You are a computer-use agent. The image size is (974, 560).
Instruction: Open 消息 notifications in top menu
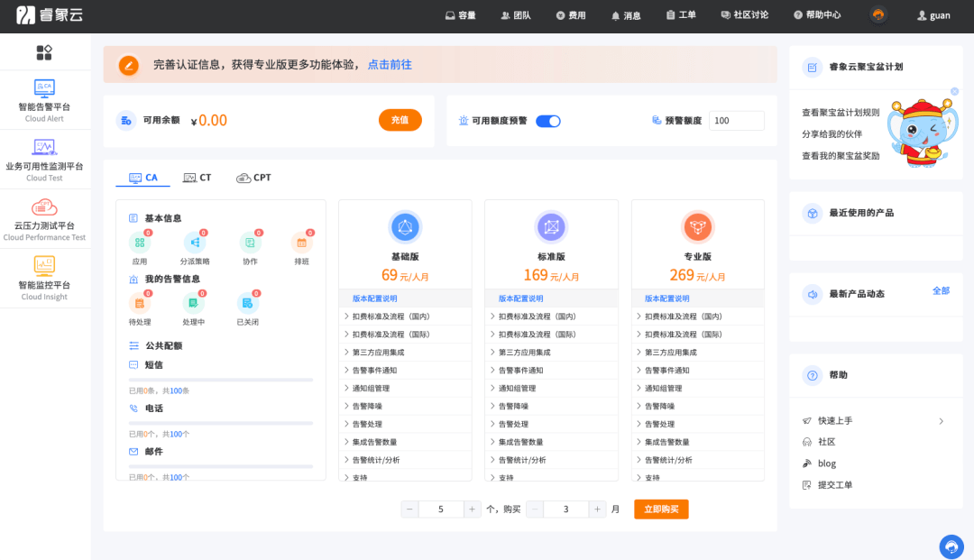626,15
